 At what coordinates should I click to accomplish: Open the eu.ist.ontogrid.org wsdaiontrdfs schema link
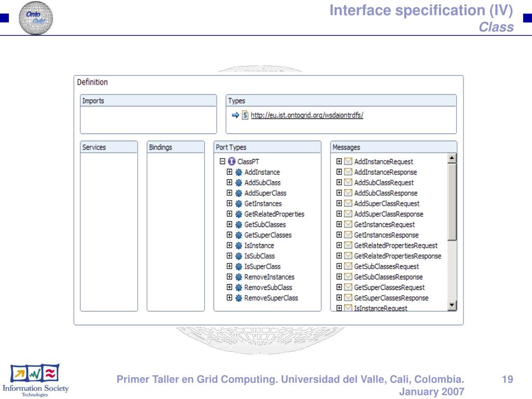pyautogui.click(x=307, y=115)
